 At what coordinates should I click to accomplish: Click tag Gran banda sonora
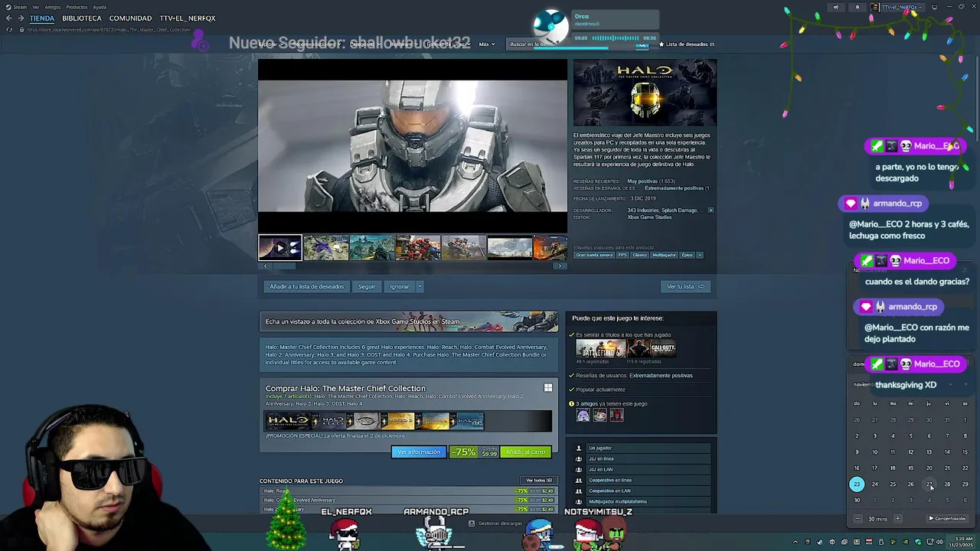pyautogui.click(x=595, y=255)
